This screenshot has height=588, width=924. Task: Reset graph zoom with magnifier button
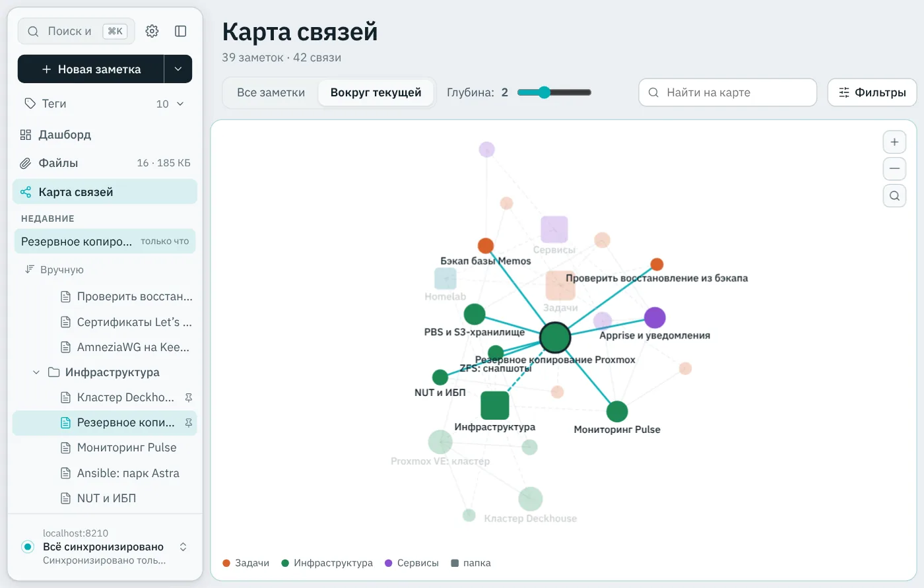click(x=894, y=196)
